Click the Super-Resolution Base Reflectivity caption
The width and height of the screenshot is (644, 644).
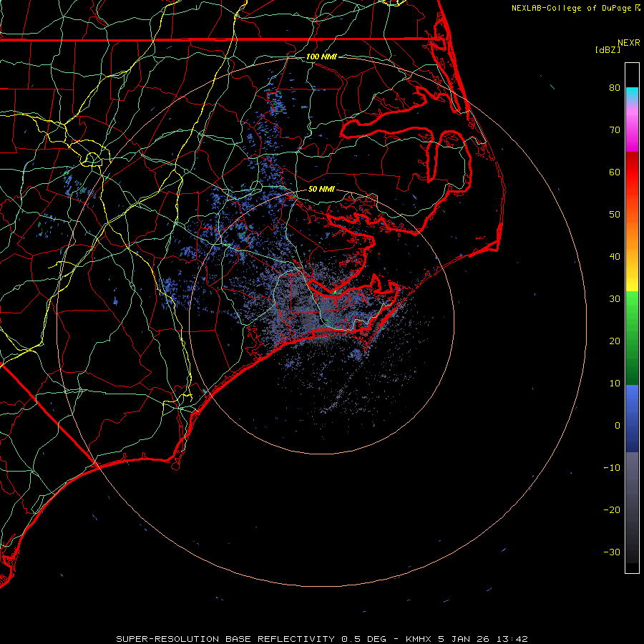(321, 639)
